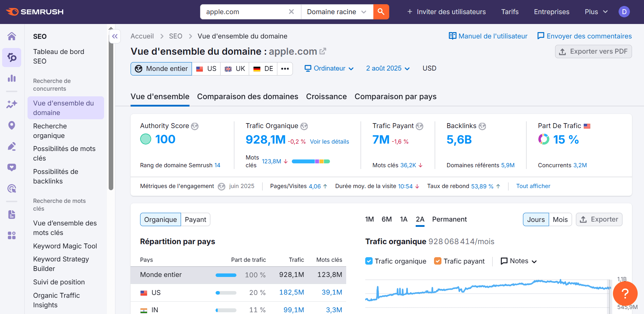The height and width of the screenshot is (314, 644).
Task: Select UK database
Action: 235,68
